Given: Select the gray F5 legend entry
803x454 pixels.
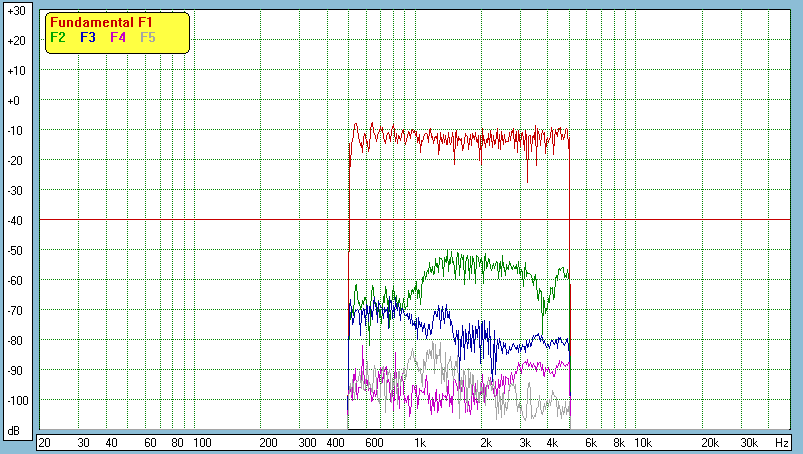Looking at the screenshot, I should tap(148, 37).
